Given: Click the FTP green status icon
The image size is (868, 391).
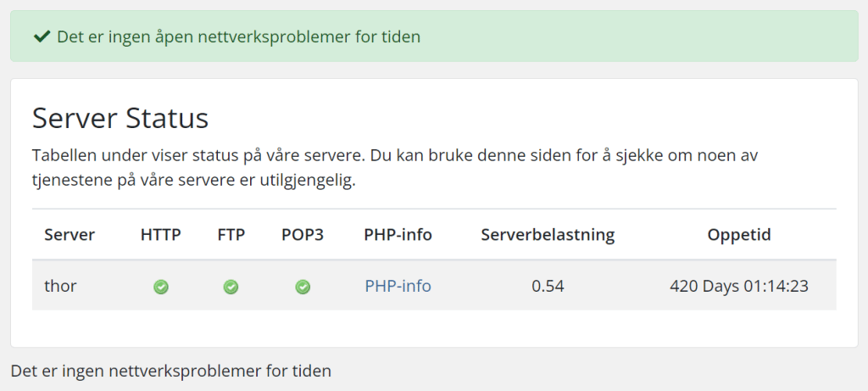Looking at the screenshot, I should (231, 287).
